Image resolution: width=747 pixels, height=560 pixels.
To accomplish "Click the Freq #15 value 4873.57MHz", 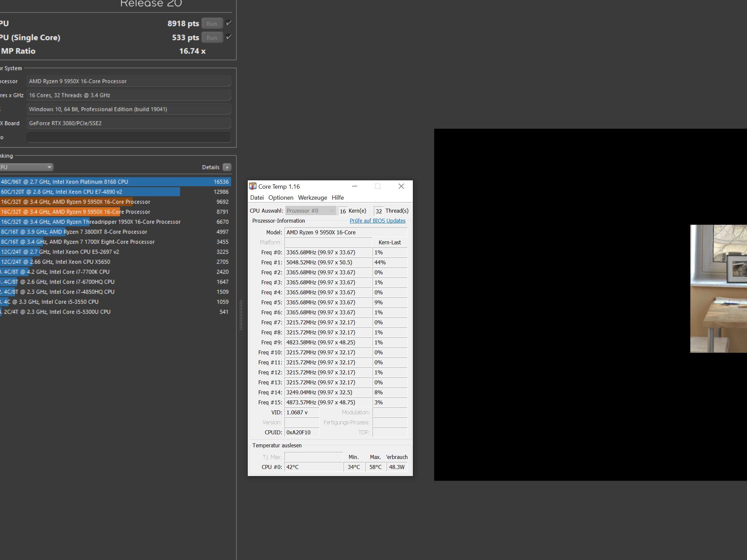I will (x=328, y=402).
